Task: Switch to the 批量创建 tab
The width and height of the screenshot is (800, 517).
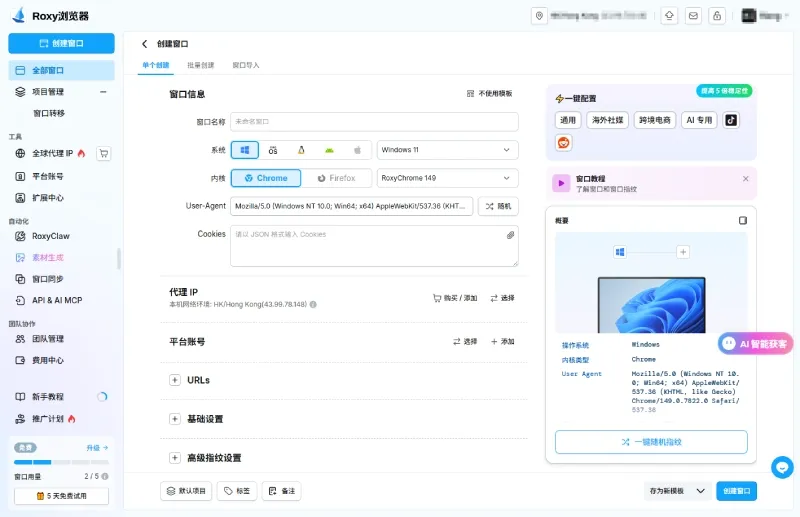Action: pyautogui.click(x=201, y=65)
